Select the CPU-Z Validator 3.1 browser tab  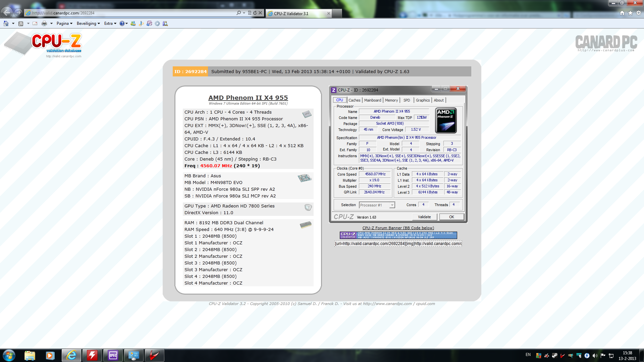pos(298,13)
